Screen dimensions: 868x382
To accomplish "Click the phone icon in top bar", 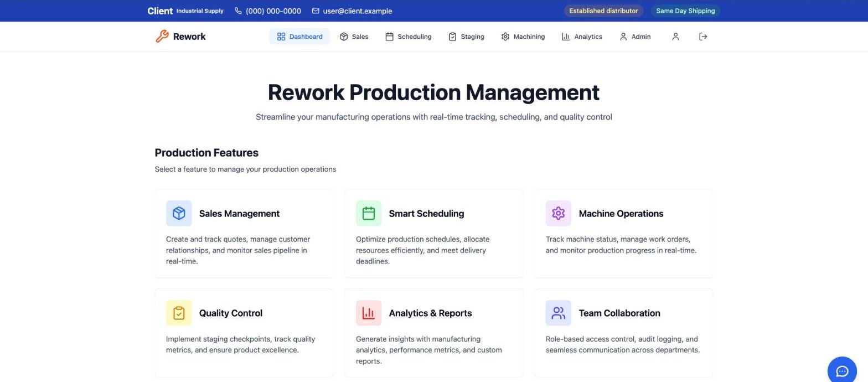I will click(238, 11).
